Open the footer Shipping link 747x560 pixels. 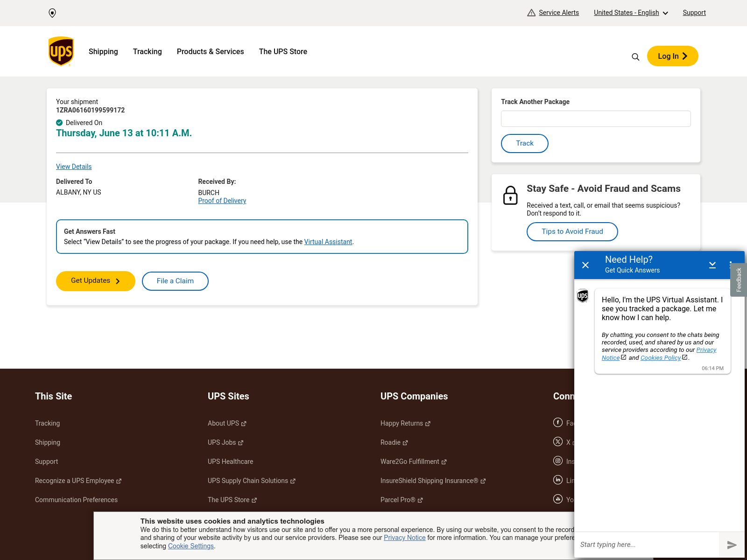48,442
